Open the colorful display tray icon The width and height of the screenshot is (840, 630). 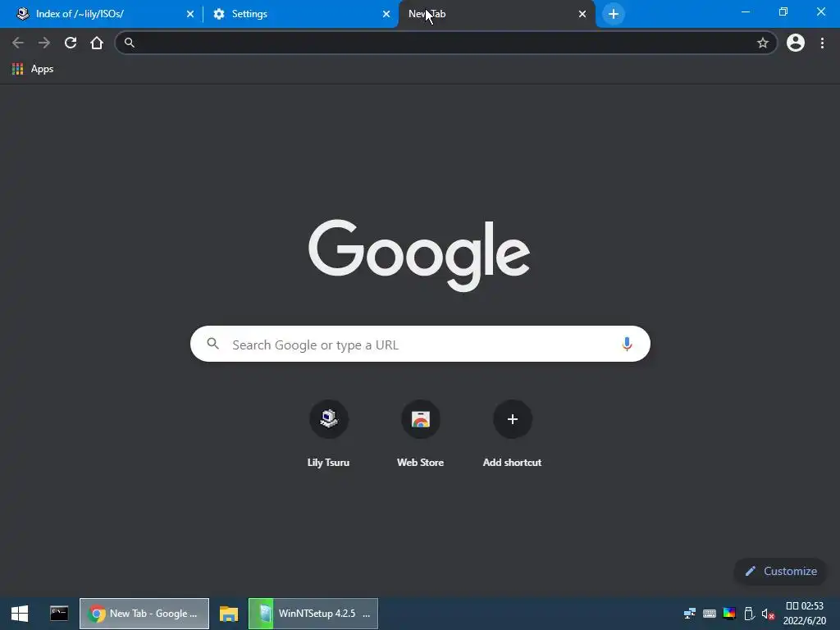tap(729, 614)
